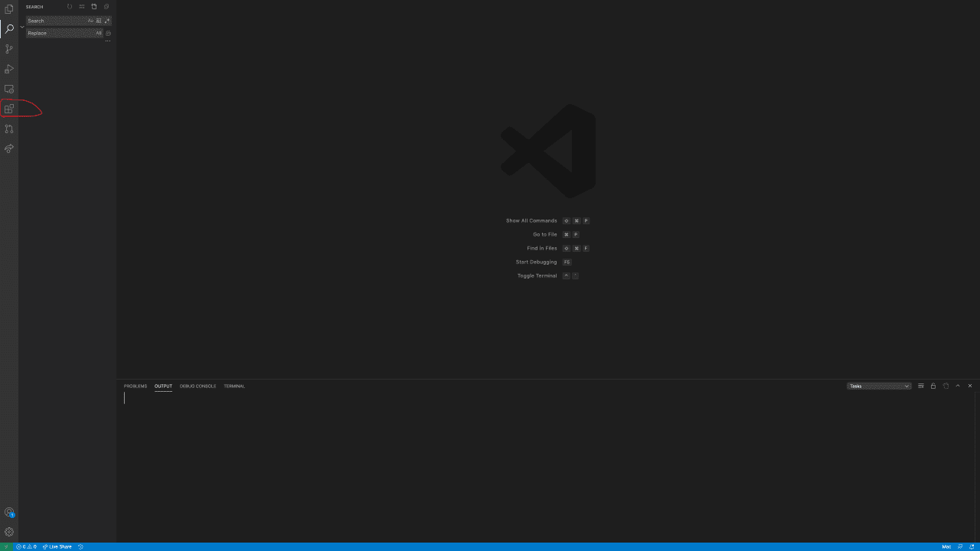Open a new search editor
Viewport: 980px width, 551px height.
coord(94,7)
